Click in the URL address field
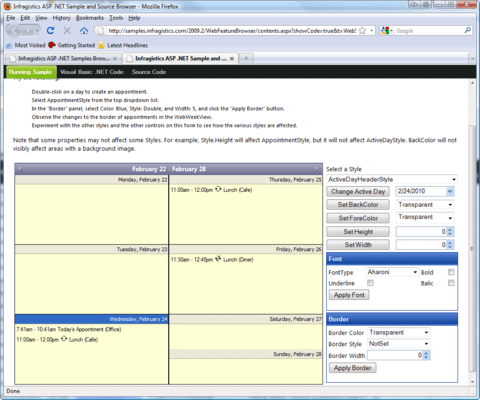Screen dimensions: 480x400 tap(232, 31)
